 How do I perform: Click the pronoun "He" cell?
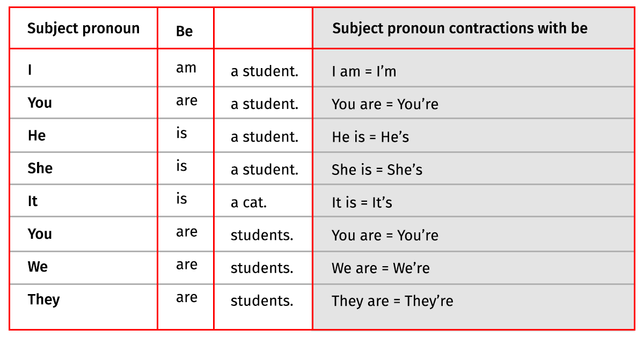click(36, 136)
